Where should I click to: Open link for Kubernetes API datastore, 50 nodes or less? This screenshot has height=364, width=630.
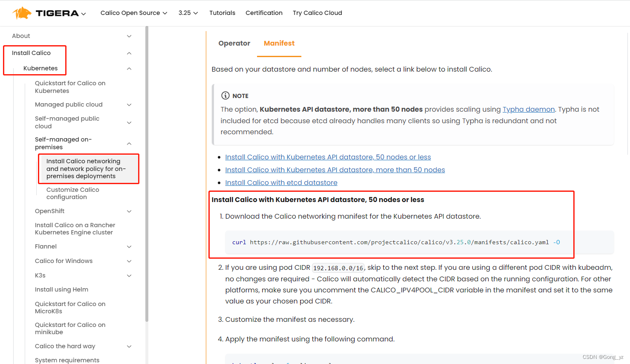click(x=328, y=157)
